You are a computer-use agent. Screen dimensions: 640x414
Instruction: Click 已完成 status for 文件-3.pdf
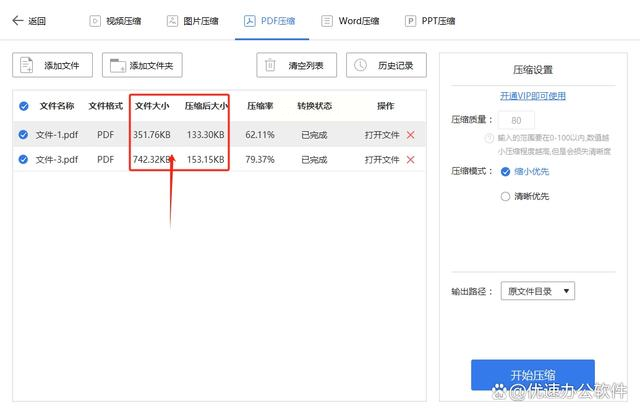click(314, 160)
